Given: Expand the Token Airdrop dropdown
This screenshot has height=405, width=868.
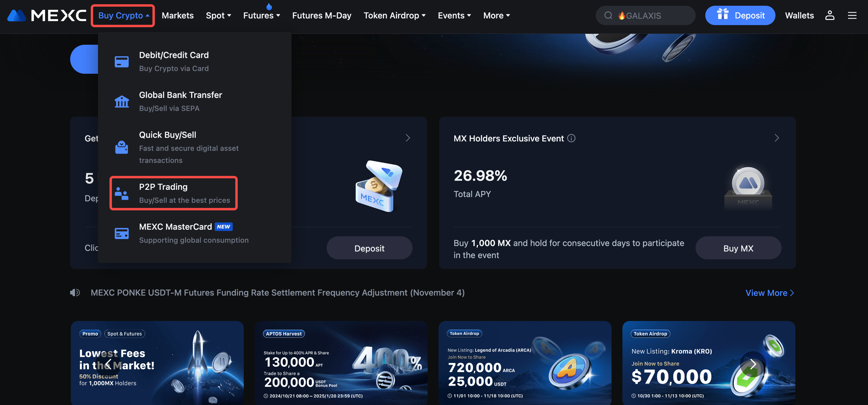Looking at the screenshot, I should tap(395, 15).
